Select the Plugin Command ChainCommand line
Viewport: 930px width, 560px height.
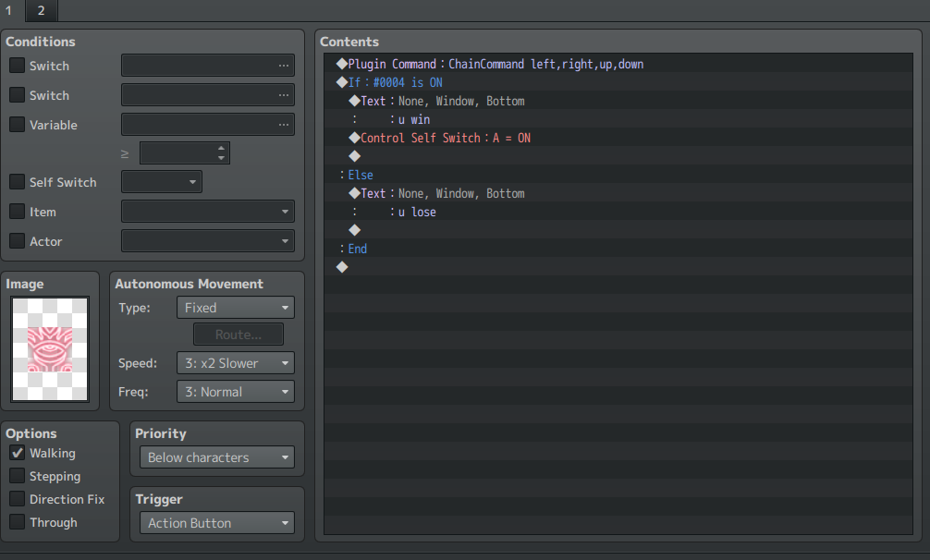(618, 64)
